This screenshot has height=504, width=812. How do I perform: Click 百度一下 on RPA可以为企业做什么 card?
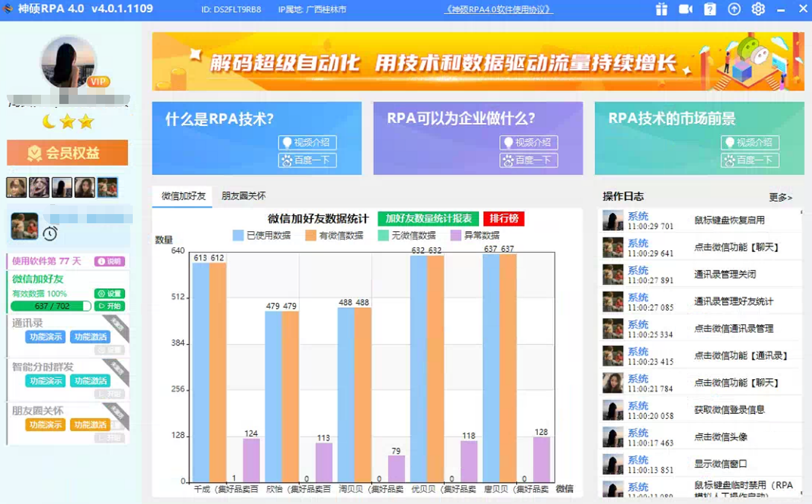pyautogui.click(x=529, y=160)
